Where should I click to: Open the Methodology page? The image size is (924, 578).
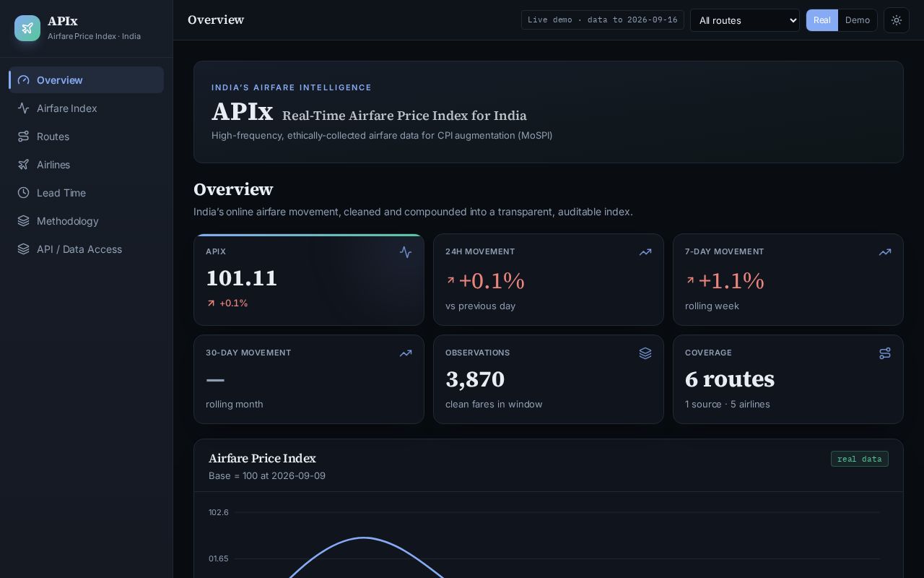pyautogui.click(x=87, y=221)
